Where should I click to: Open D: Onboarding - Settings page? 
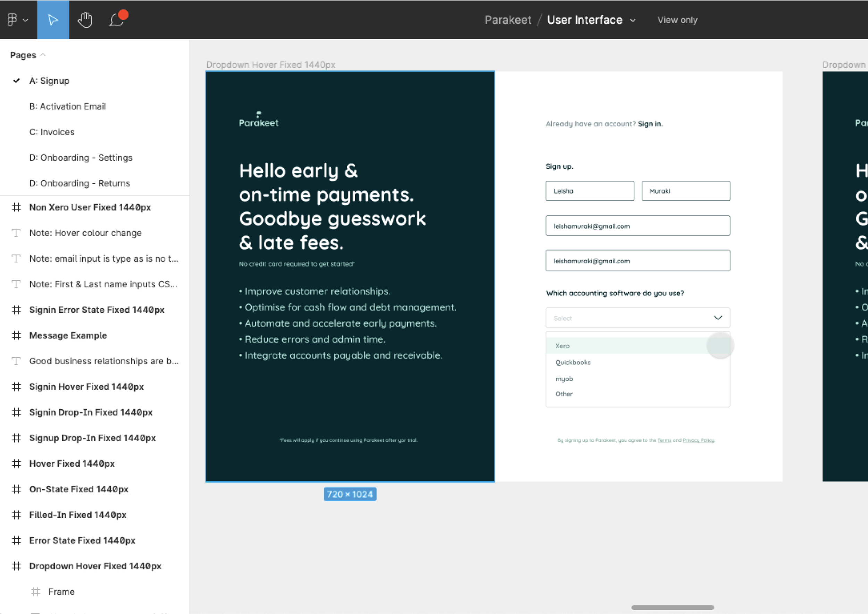pyautogui.click(x=81, y=158)
